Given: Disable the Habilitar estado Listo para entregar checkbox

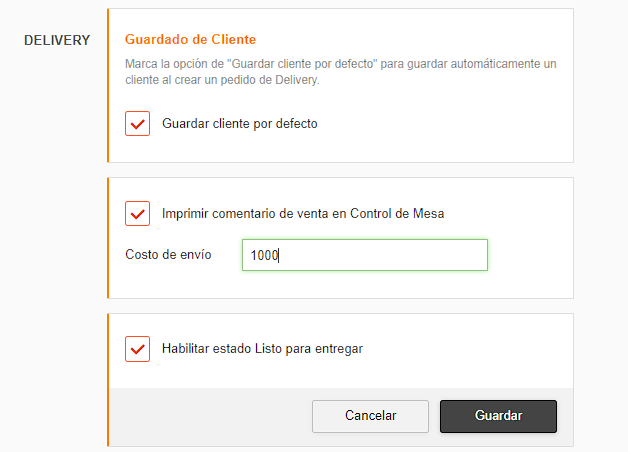Looking at the screenshot, I should (138, 349).
